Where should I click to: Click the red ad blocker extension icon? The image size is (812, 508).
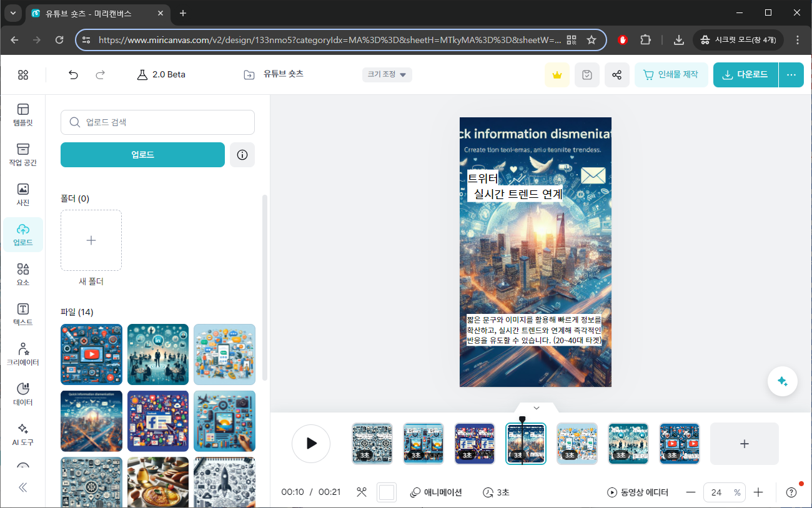point(623,40)
